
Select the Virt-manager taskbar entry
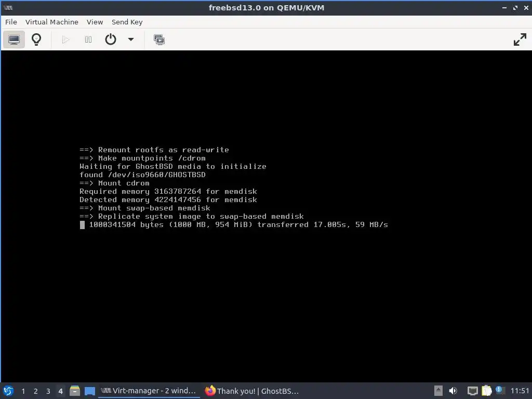(x=148, y=391)
